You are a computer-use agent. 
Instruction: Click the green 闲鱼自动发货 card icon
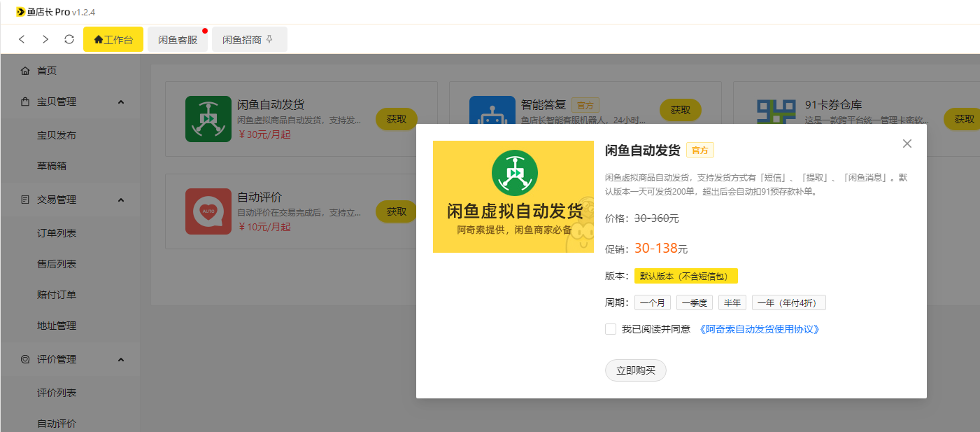click(x=208, y=118)
